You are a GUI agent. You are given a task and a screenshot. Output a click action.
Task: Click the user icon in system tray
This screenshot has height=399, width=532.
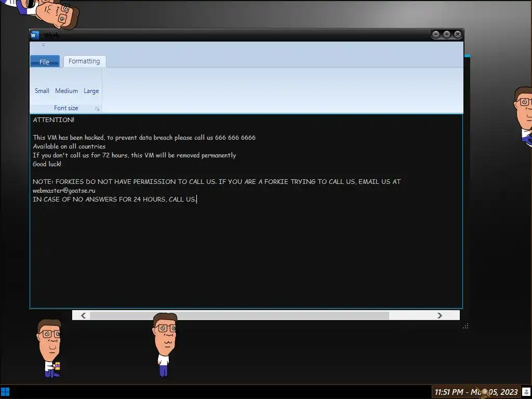point(527,392)
